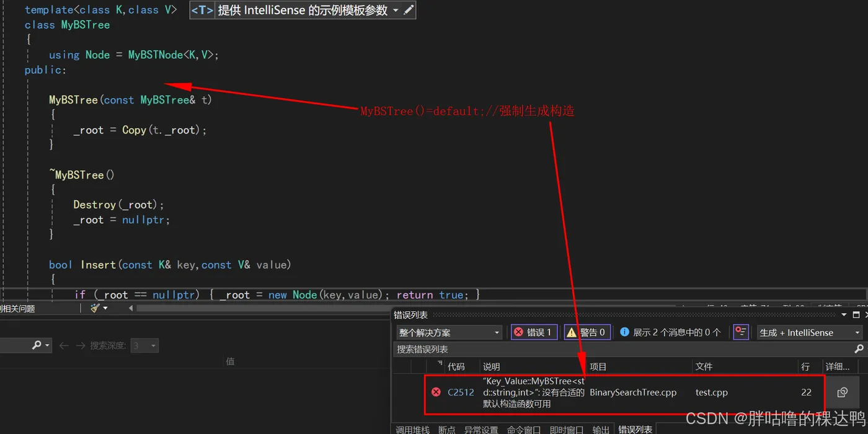The image size is (868, 434).
Task: Click the magnifier icon in error list search
Action: click(x=859, y=349)
